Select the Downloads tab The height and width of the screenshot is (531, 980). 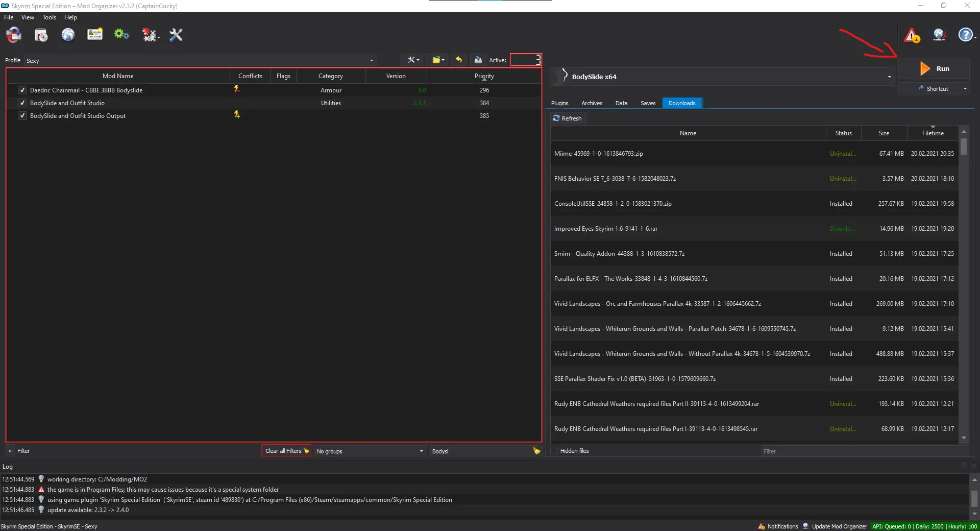pyautogui.click(x=682, y=103)
